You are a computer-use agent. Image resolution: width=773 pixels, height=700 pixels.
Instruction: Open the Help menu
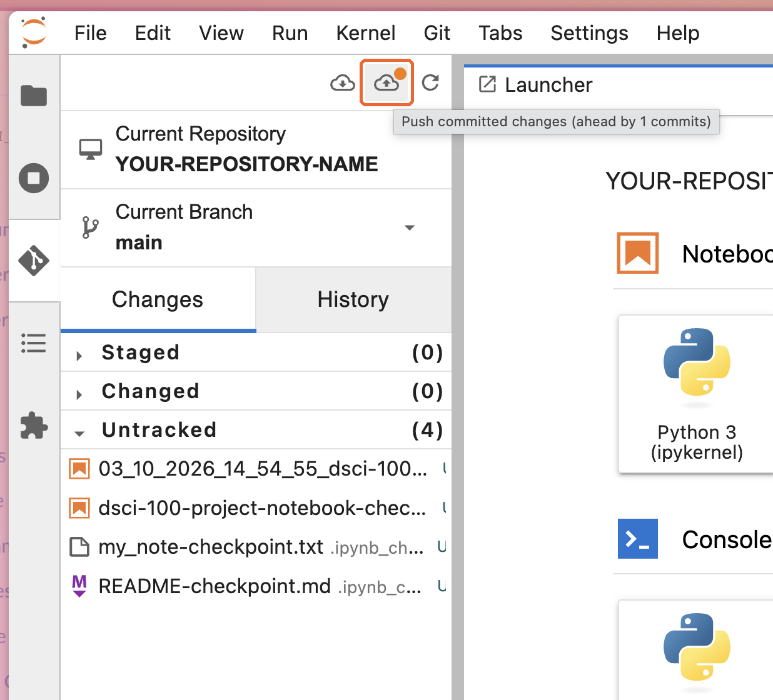tap(678, 32)
